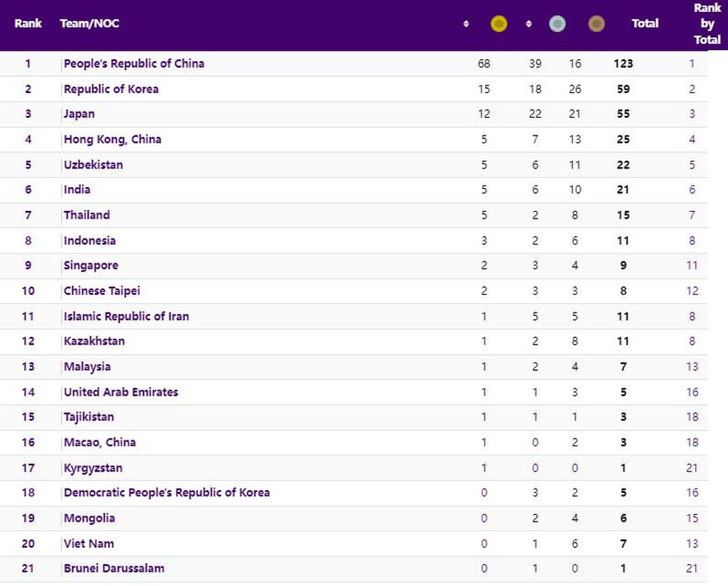Click the silver medal column icon
Viewport: 728px width, 586px height.
(557, 24)
